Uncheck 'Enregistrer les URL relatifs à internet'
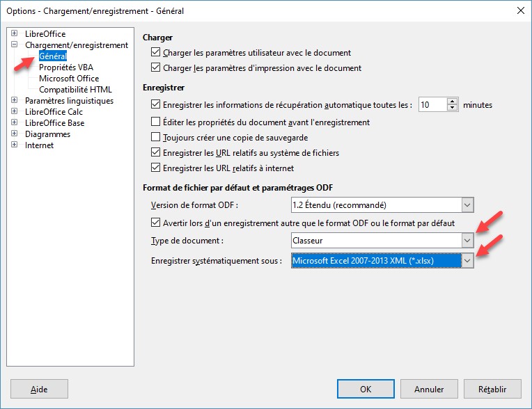 tap(155, 168)
